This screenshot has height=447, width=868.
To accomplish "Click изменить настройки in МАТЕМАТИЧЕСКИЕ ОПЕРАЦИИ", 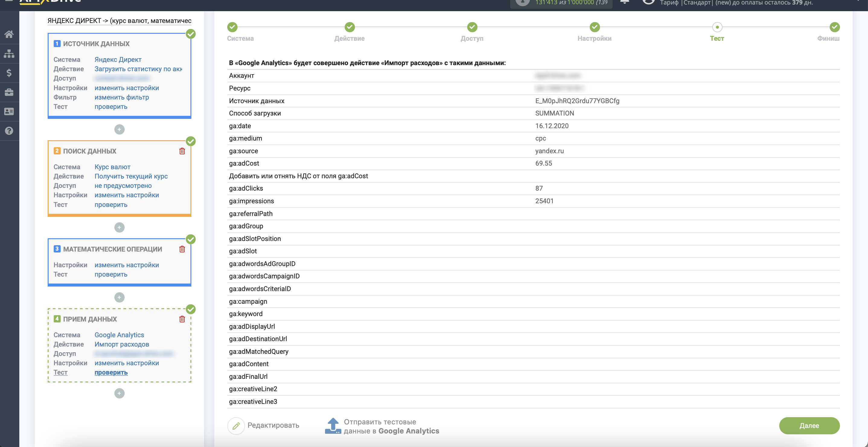I will (127, 265).
